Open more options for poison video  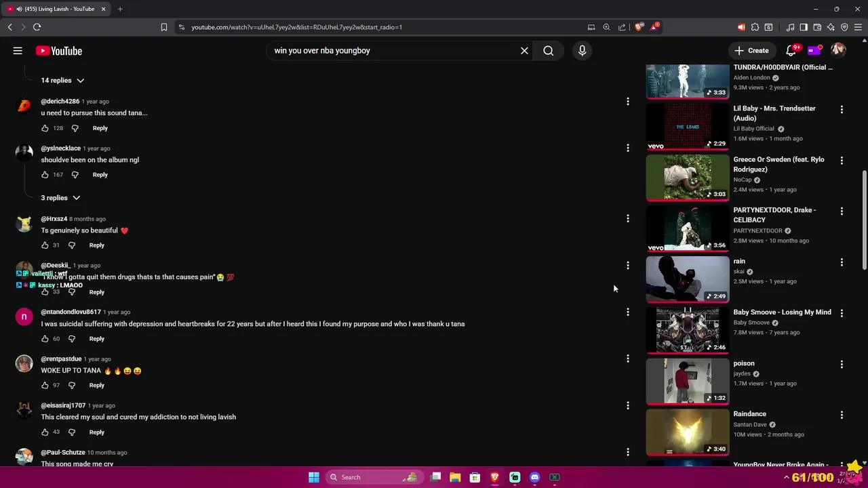pos(842,364)
